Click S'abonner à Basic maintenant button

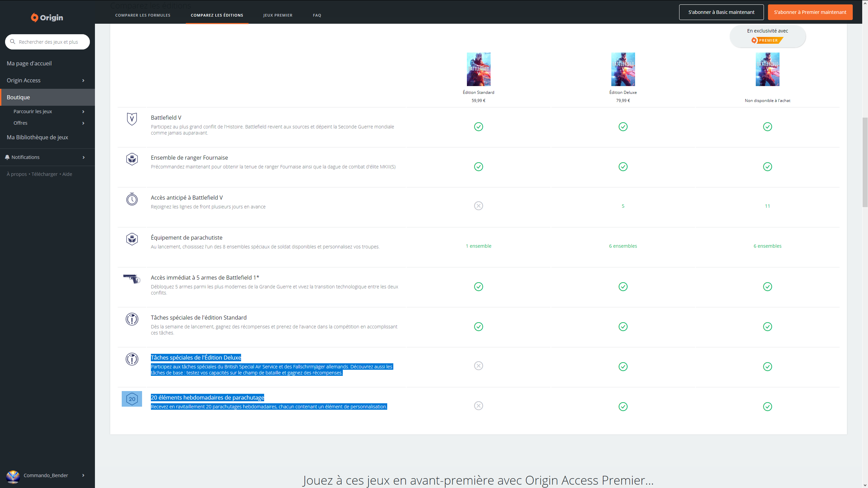tap(721, 12)
